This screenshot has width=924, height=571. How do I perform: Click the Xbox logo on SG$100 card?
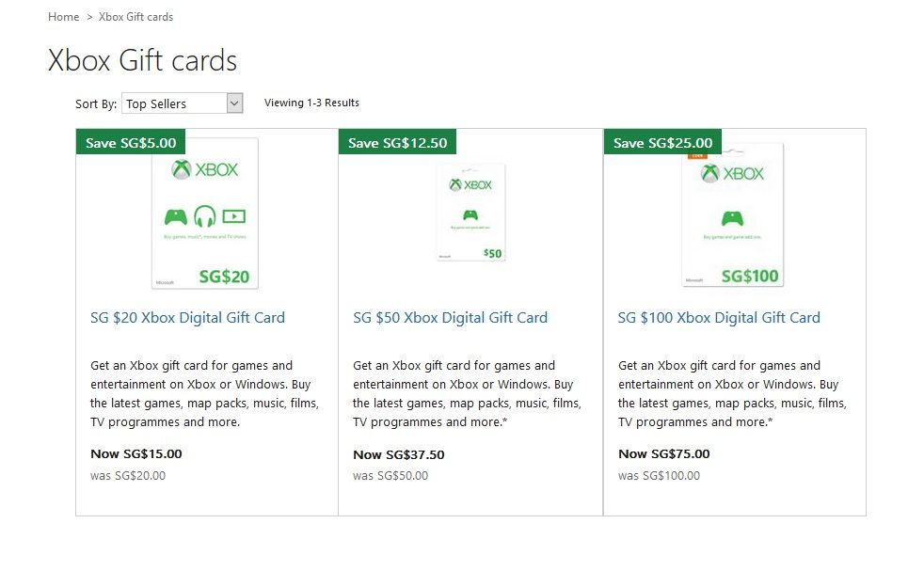[733, 174]
